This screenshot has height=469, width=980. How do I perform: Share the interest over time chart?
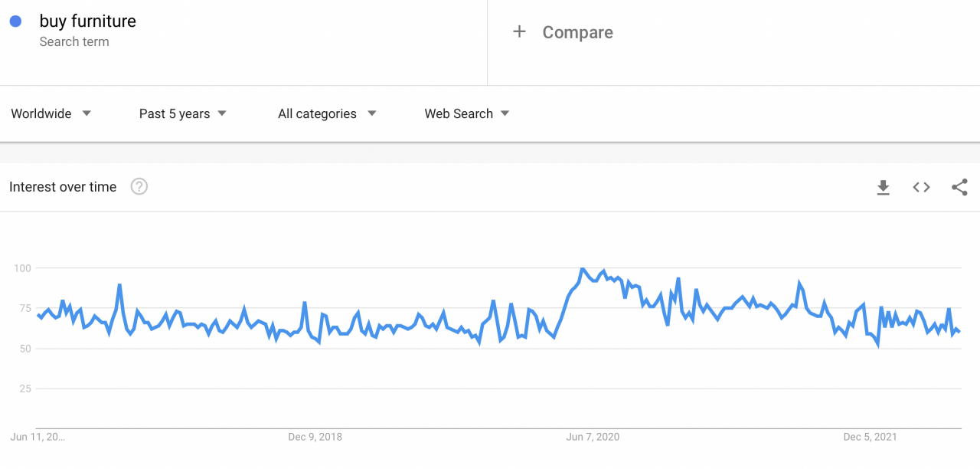[959, 187]
